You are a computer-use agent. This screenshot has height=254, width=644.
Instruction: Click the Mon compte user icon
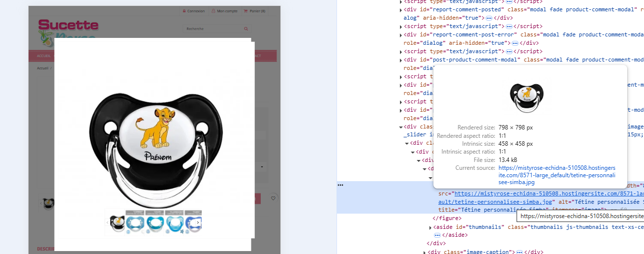(214, 11)
